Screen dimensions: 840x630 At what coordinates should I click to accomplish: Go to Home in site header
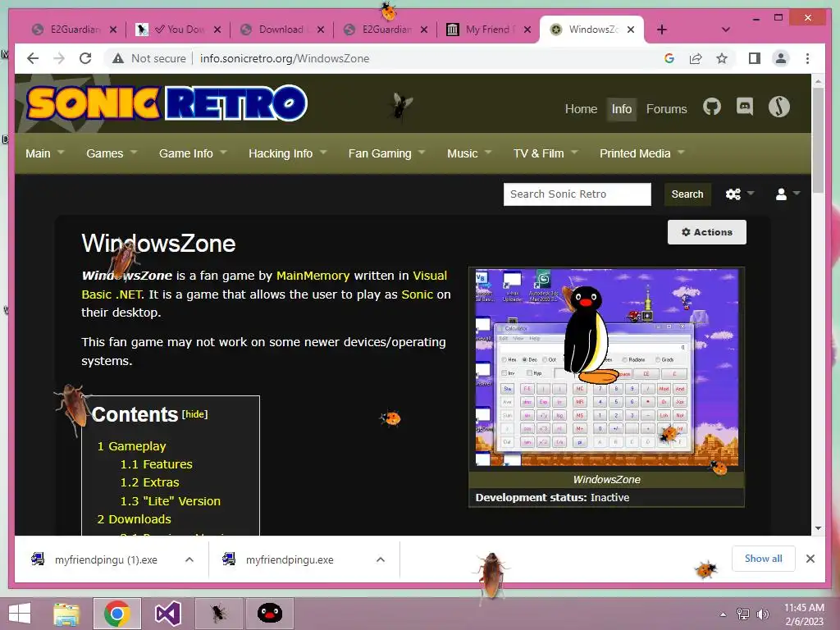click(581, 109)
